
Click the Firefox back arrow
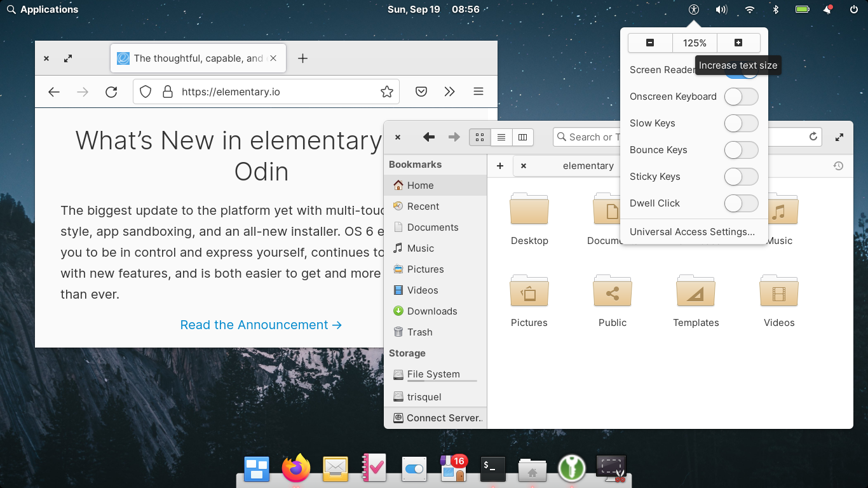point(54,91)
